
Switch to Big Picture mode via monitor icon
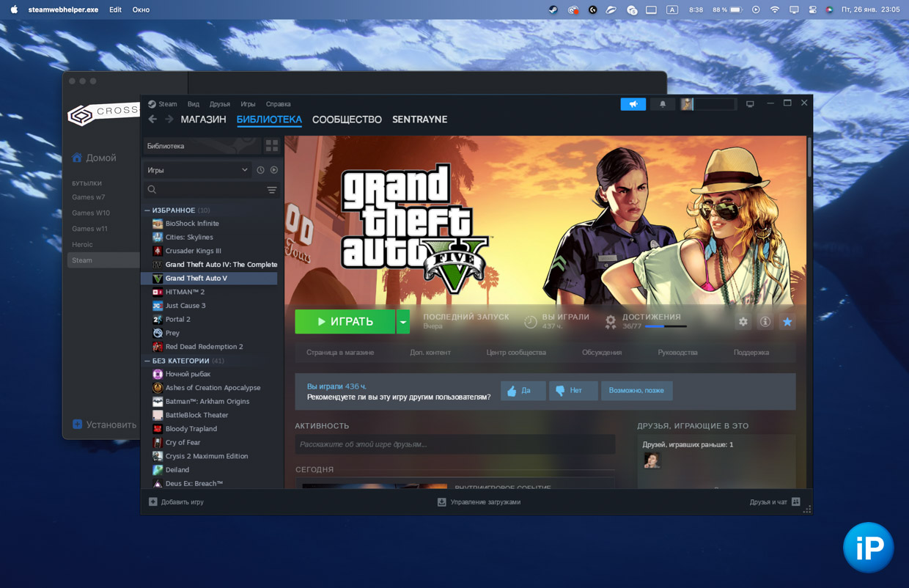pos(750,104)
